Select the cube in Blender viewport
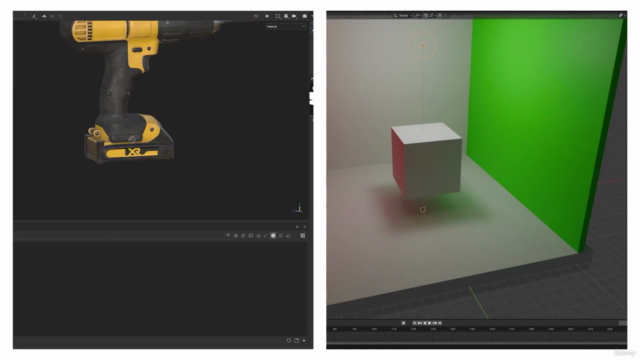Image resolution: width=640 pixels, height=360 pixels. point(427,159)
